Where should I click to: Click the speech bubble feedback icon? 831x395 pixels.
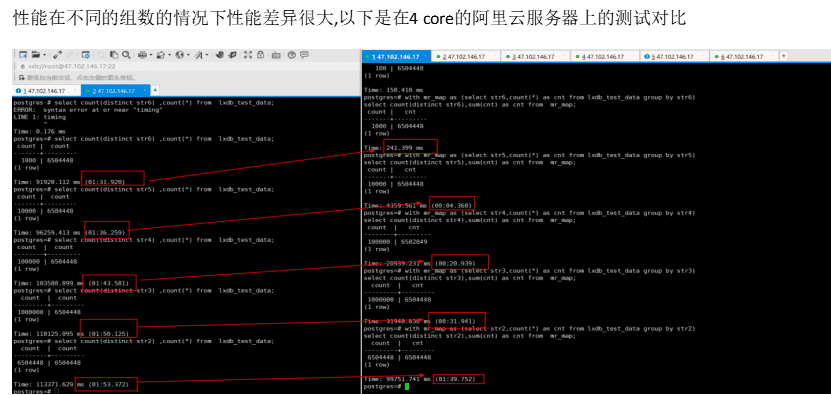point(304,55)
